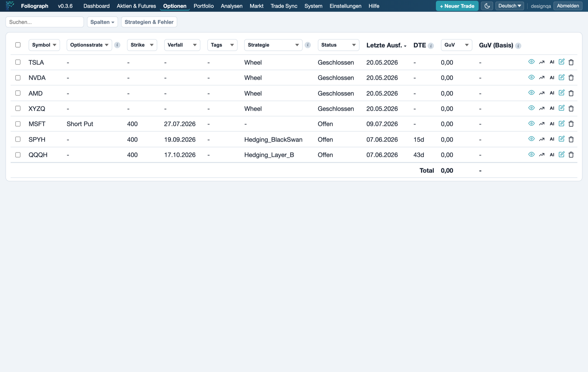Open Portfolio menu item
Image resolution: width=588 pixels, height=372 pixels.
[203, 6]
